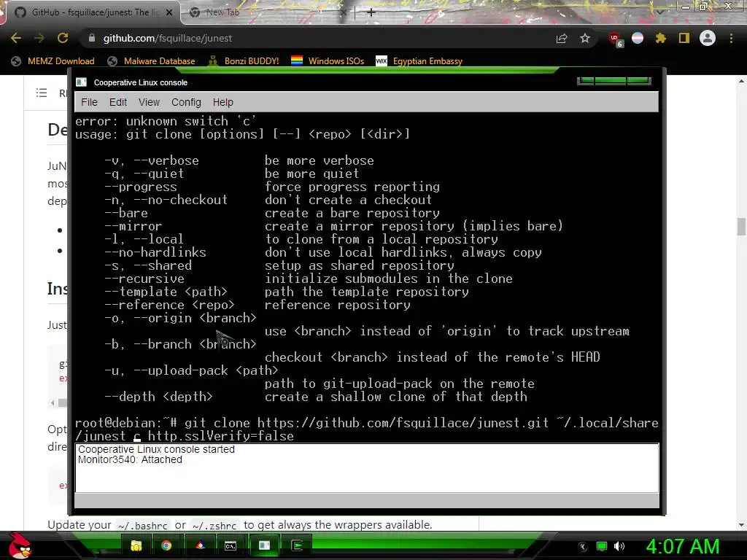Click the '--recursive' option text in terminal
Viewport: 747px width, 560px height.
[x=144, y=279]
